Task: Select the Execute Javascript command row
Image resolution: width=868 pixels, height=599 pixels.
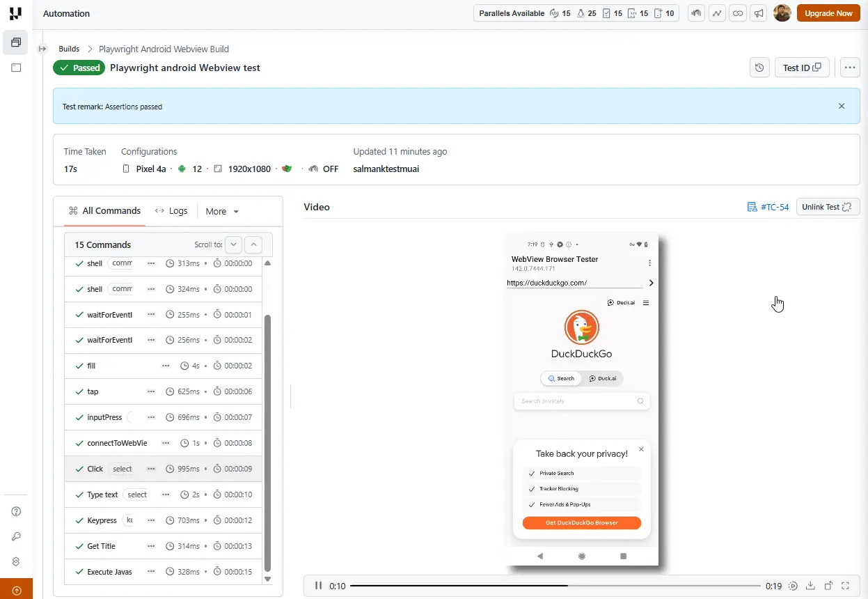Action: point(164,572)
